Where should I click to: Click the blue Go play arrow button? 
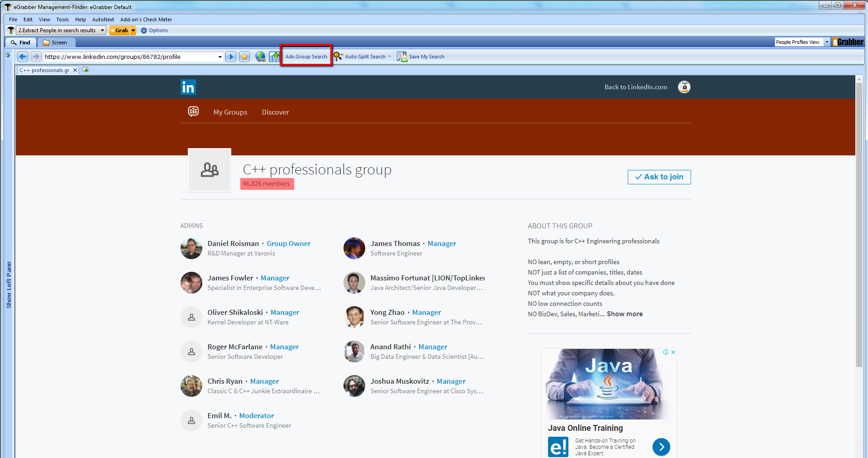(x=231, y=57)
